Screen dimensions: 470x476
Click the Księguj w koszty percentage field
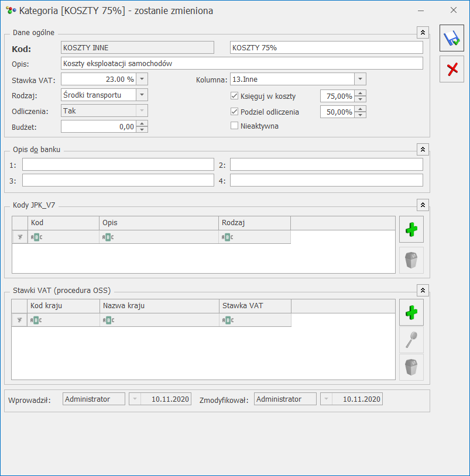[338, 96]
